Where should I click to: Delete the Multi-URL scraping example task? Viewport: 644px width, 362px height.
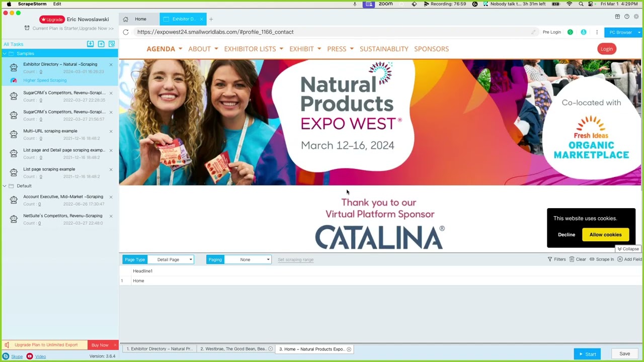pos(111,131)
